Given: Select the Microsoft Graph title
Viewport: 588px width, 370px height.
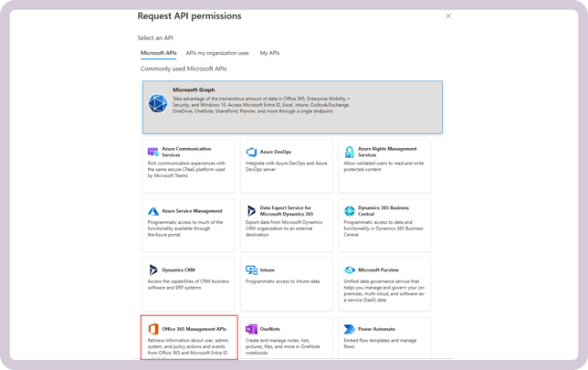Looking at the screenshot, I should coord(194,90).
